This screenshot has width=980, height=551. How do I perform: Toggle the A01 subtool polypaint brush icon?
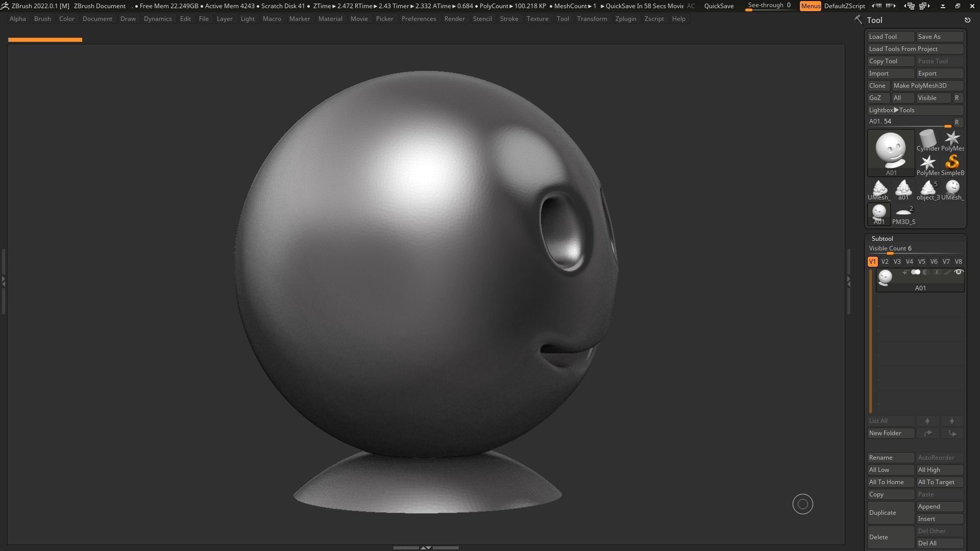coord(947,272)
